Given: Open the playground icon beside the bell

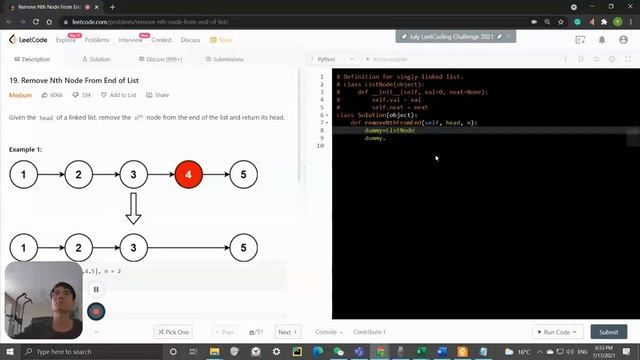Looking at the screenshot, I should (x=580, y=40).
